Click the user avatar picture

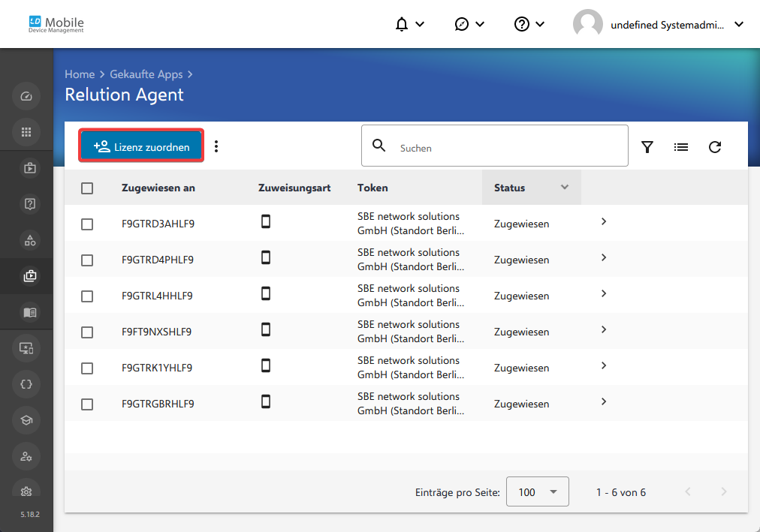coord(587,24)
